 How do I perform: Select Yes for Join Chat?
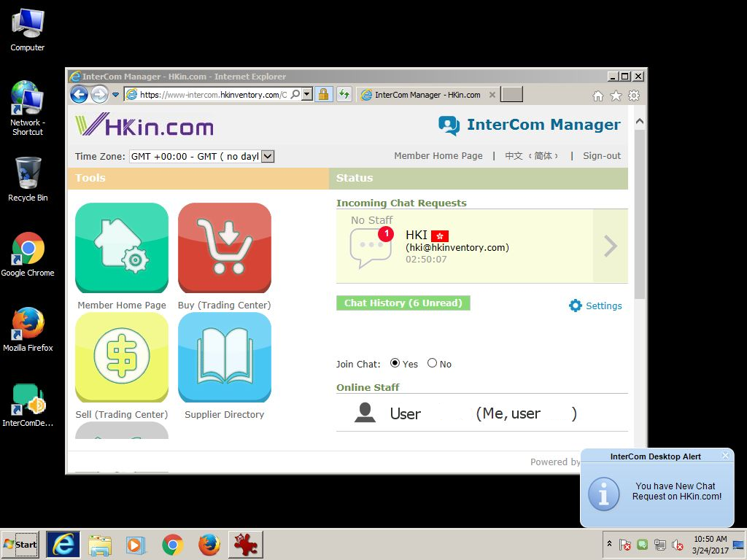point(395,363)
